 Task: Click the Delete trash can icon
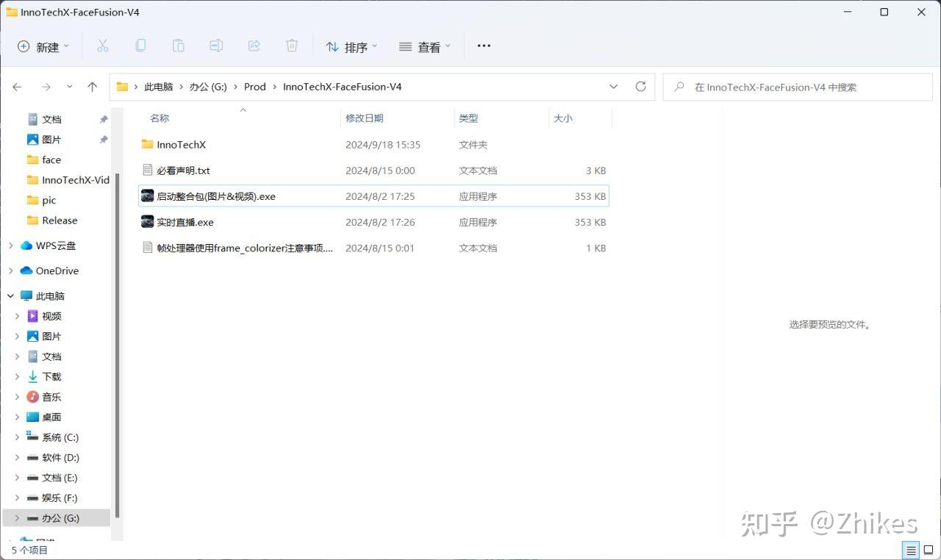pos(292,46)
